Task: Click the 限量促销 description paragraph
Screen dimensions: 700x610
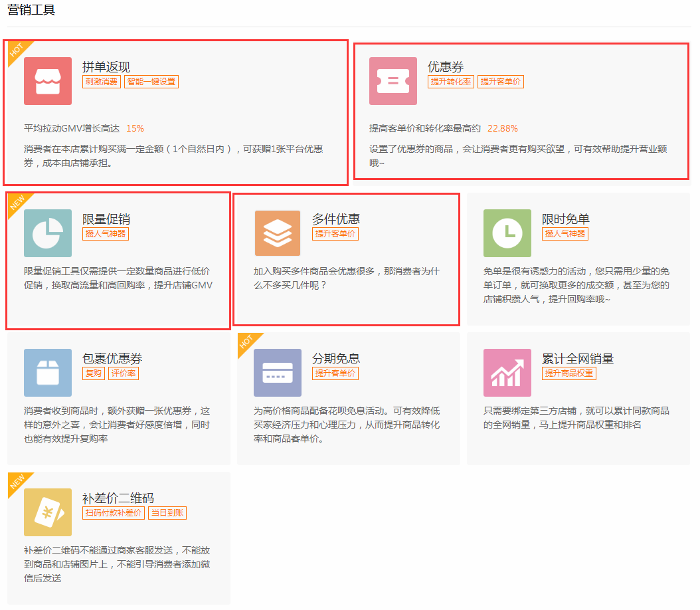Action: [118, 278]
